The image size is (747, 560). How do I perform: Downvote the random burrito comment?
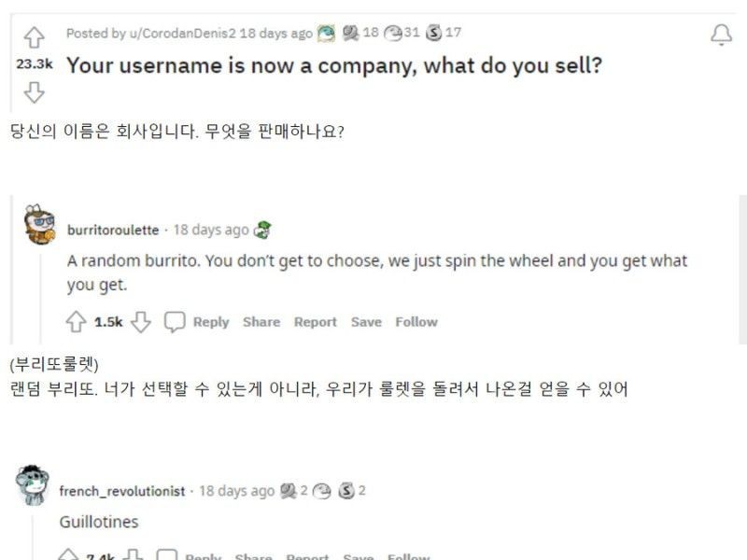pyautogui.click(x=140, y=322)
